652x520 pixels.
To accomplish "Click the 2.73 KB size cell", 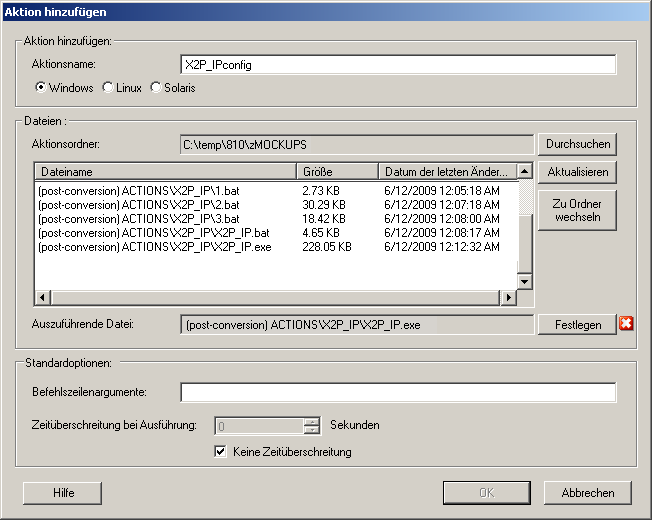I will (x=321, y=191).
